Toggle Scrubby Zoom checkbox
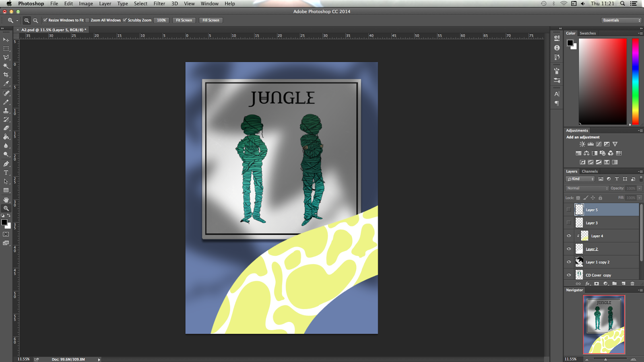The width and height of the screenshot is (644, 362). [125, 20]
